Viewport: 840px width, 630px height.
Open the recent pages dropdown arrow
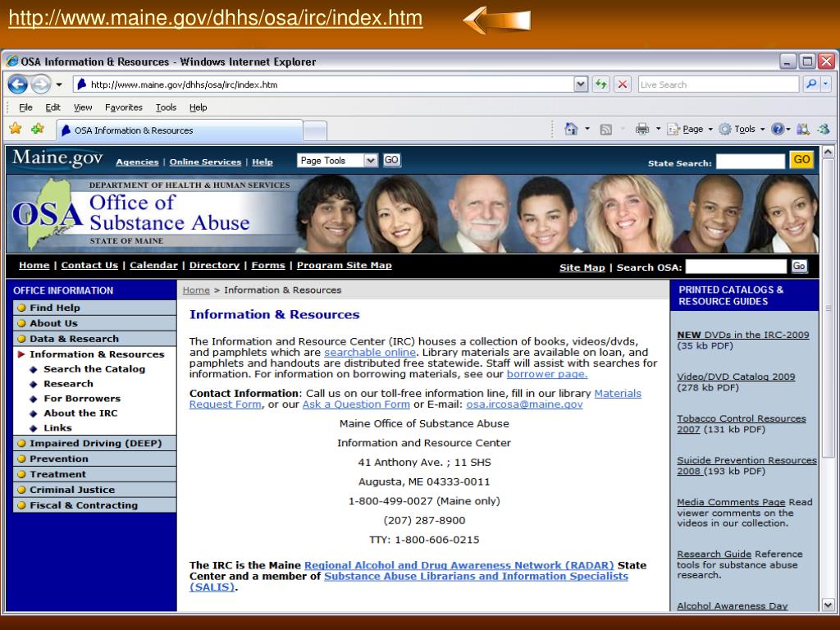(59, 84)
